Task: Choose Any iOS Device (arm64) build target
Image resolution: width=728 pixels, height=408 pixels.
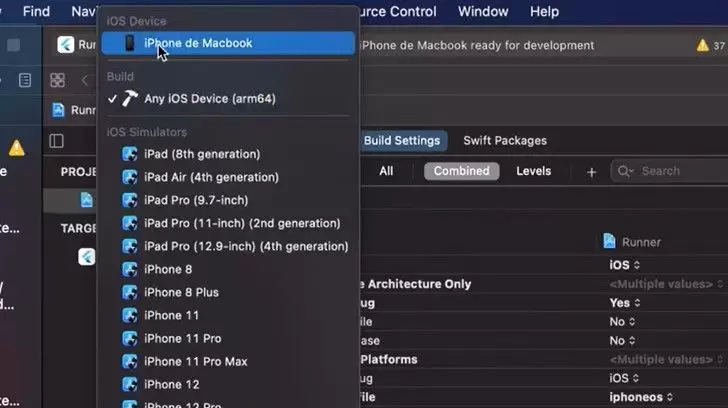Action: (x=209, y=99)
